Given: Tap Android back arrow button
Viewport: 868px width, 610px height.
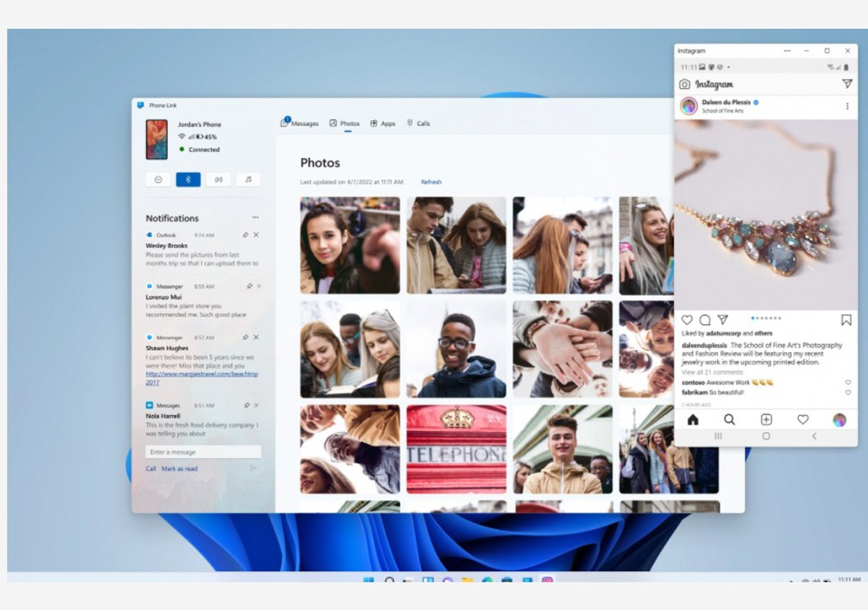Looking at the screenshot, I should pos(814,436).
